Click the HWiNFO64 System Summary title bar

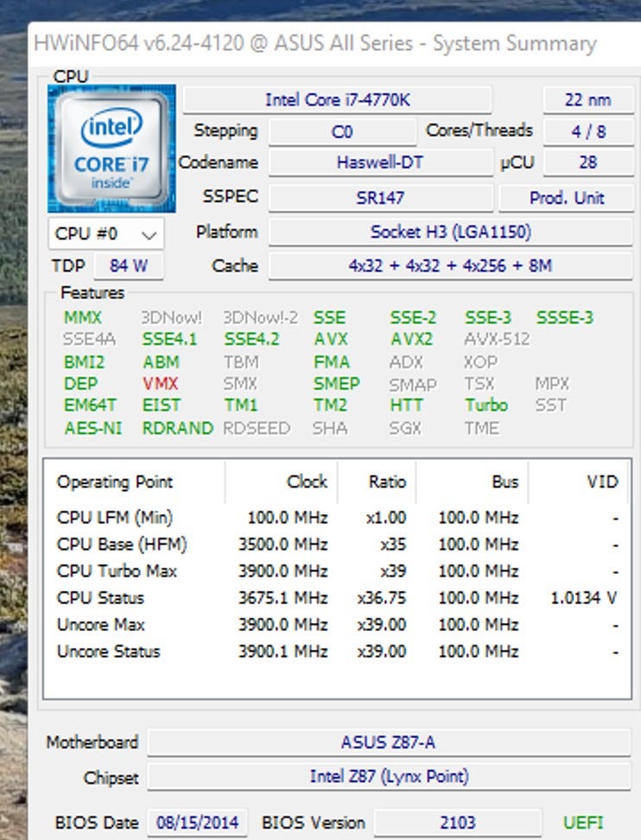334,43
